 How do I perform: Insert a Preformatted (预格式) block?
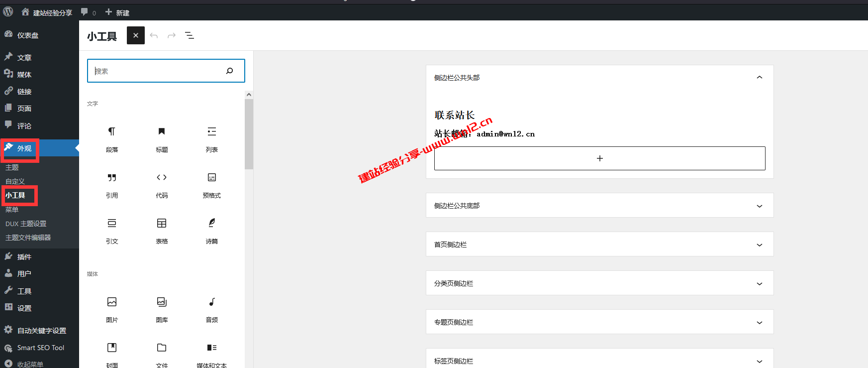[x=211, y=184]
